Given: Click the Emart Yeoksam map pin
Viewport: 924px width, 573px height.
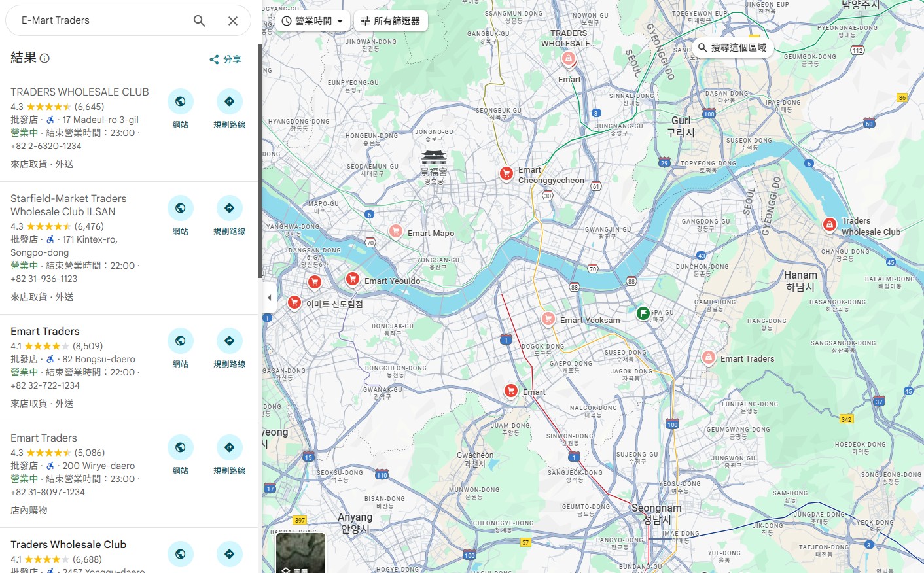Looking at the screenshot, I should pos(548,318).
